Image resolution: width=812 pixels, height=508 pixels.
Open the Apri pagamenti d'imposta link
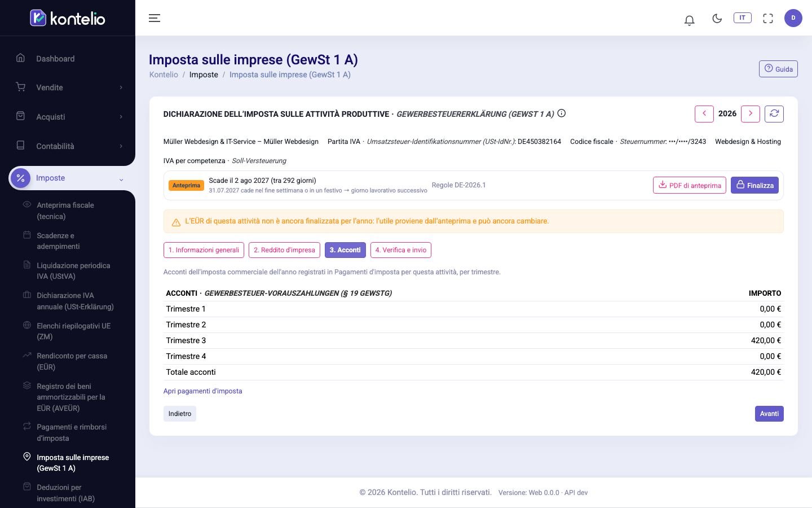[x=203, y=391]
